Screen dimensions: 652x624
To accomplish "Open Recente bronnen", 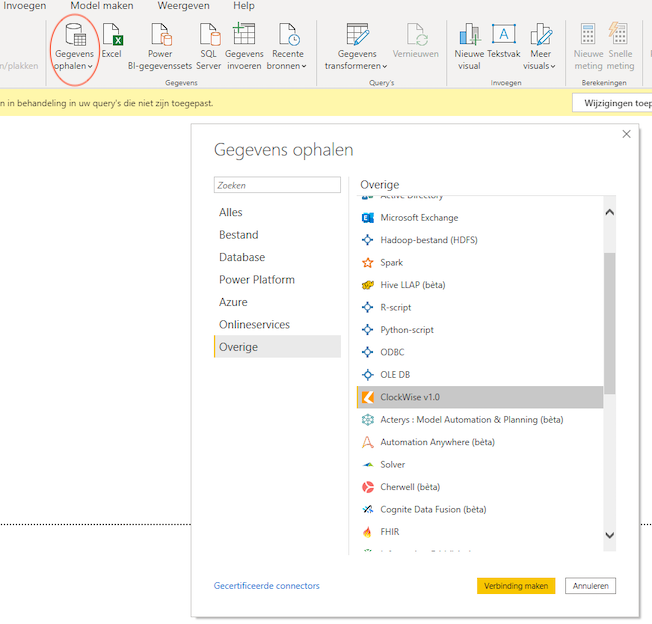I will click(287, 47).
